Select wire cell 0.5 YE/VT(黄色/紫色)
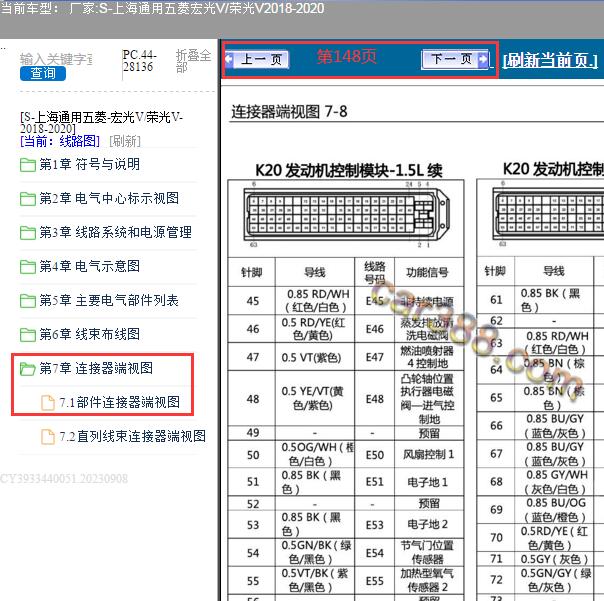The image size is (604, 601). tap(315, 398)
